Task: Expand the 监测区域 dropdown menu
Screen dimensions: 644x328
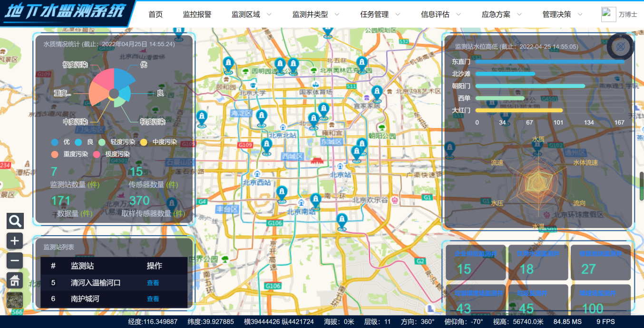Action: tap(252, 14)
